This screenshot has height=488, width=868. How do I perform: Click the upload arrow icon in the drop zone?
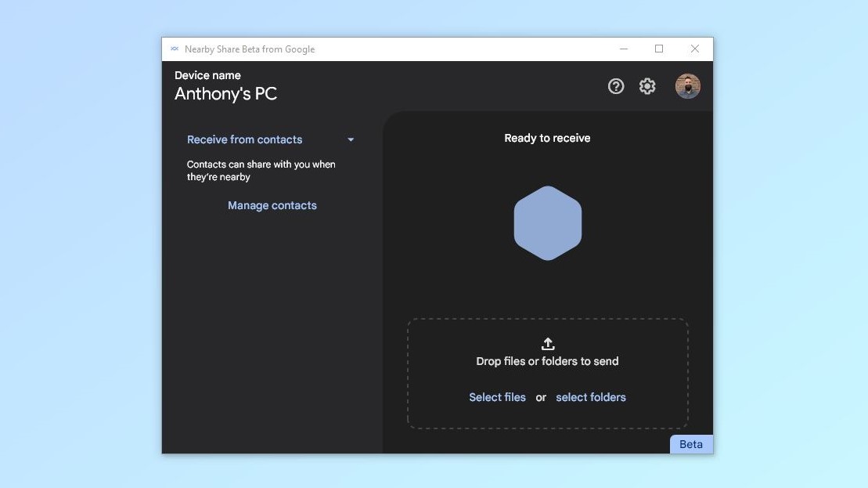[547, 342]
